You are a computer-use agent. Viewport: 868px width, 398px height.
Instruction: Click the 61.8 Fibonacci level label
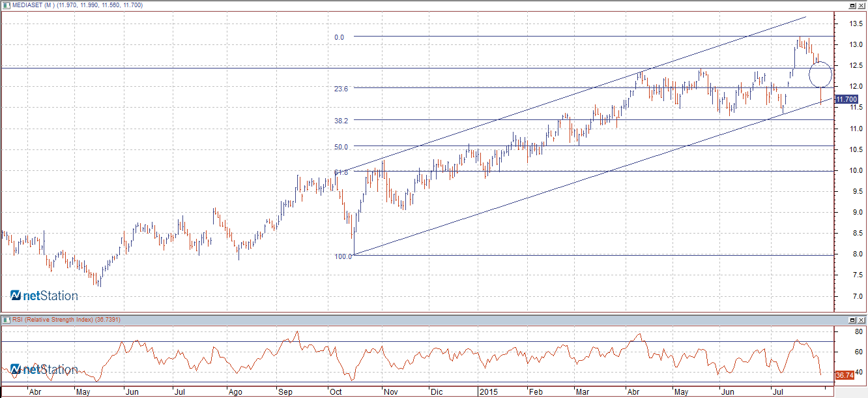point(341,172)
